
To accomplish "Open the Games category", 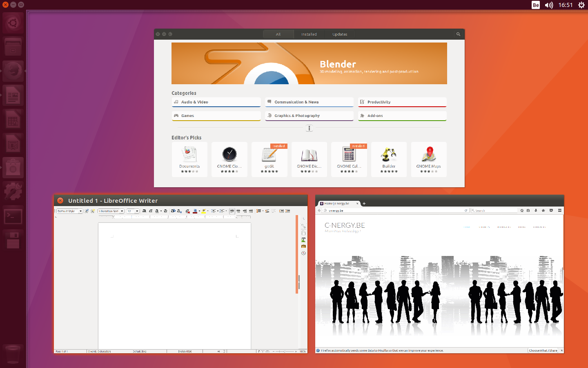I will pos(216,116).
